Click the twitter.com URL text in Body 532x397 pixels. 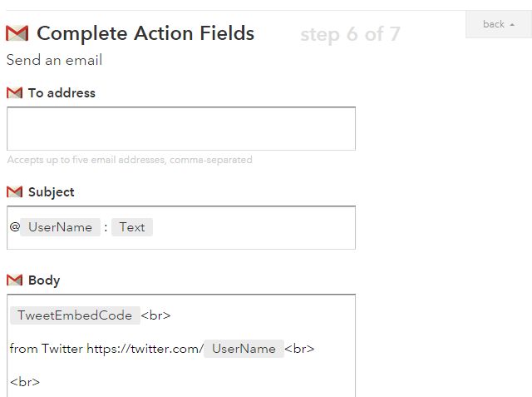(145, 349)
